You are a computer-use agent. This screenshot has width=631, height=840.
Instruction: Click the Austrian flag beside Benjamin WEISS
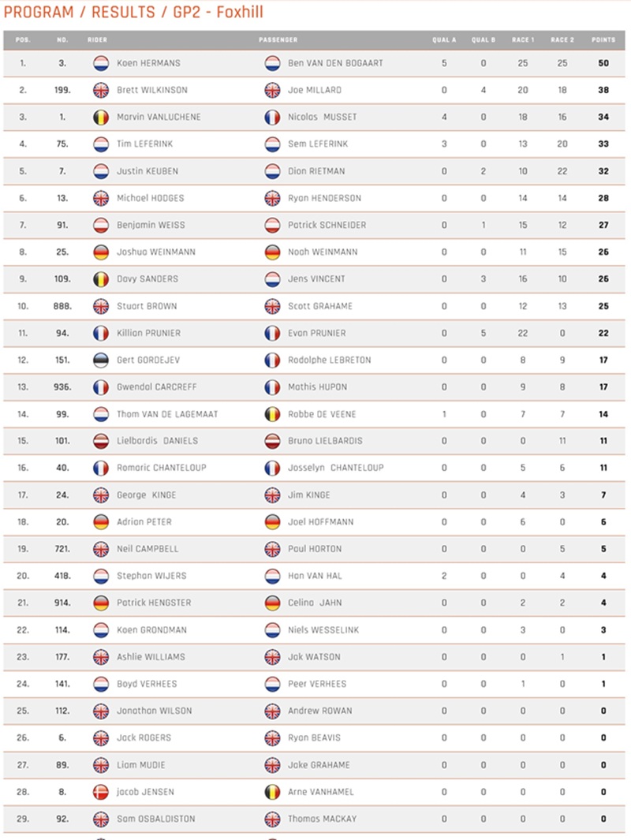point(101,225)
